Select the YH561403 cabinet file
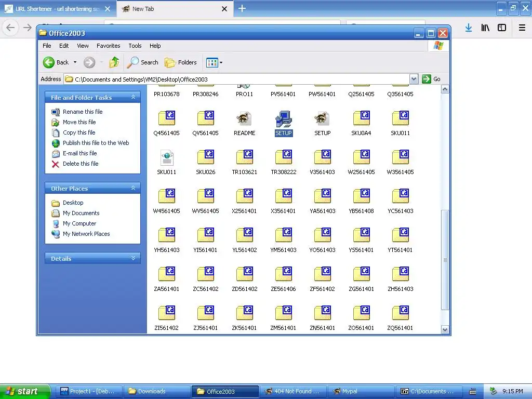Viewport: 532px width, 399px height. [167, 235]
